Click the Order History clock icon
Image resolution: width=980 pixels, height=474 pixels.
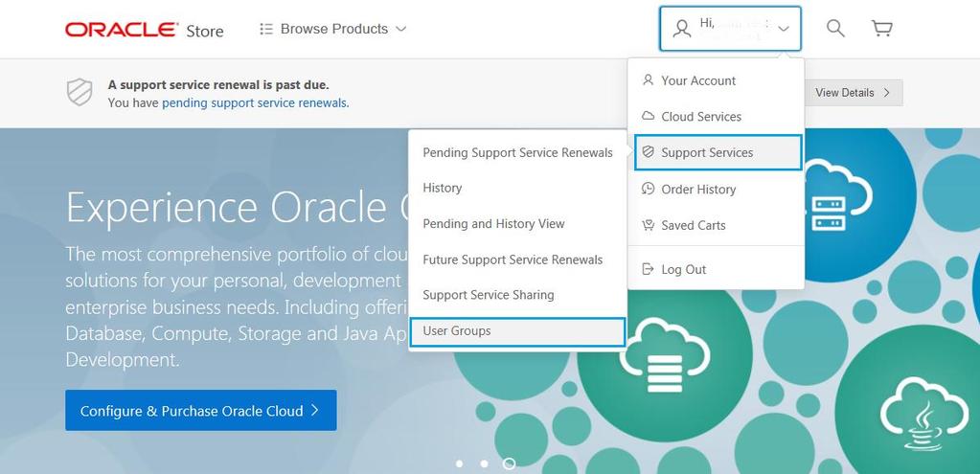[x=649, y=189]
